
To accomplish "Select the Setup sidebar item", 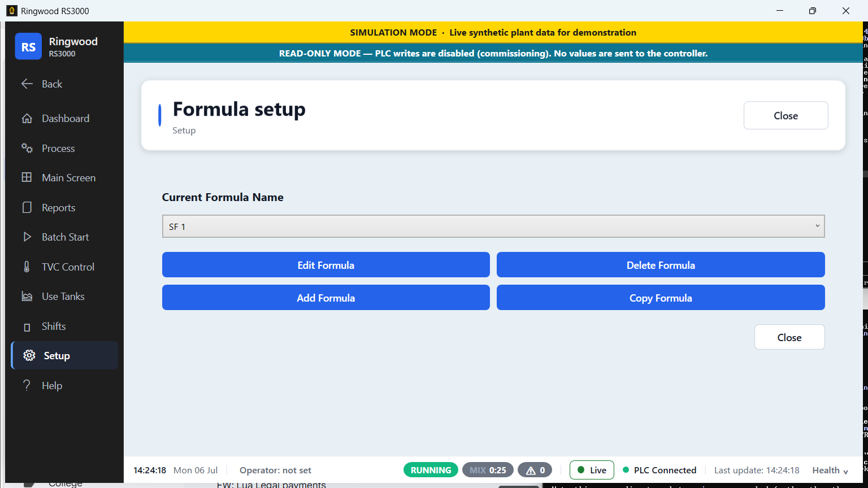I will pos(64,356).
